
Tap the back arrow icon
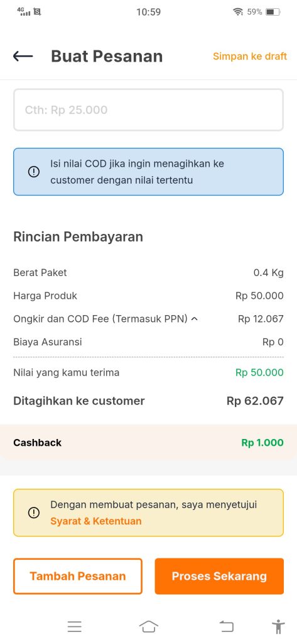[x=23, y=56]
